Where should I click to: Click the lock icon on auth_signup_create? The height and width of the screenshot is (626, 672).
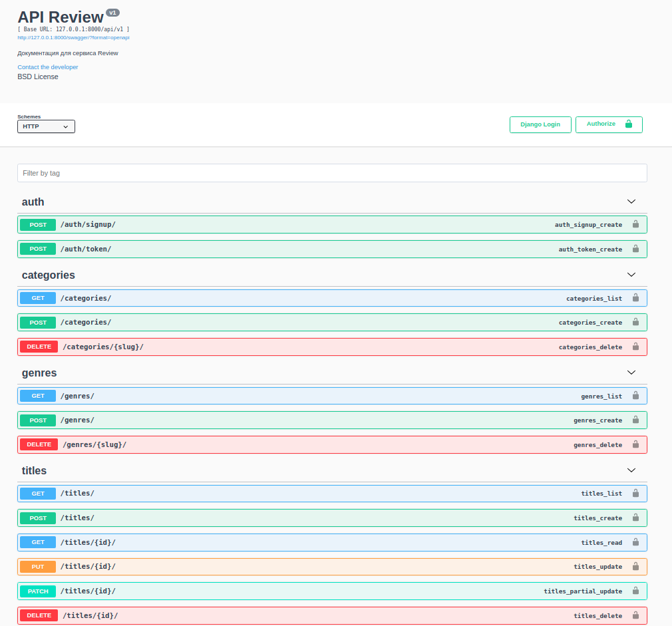tap(635, 224)
